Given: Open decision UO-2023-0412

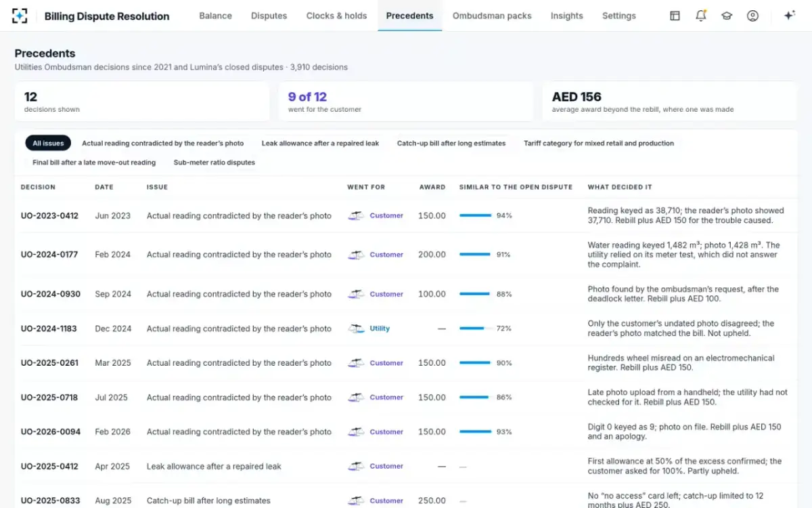Looking at the screenshot, I should click(49, 215).
